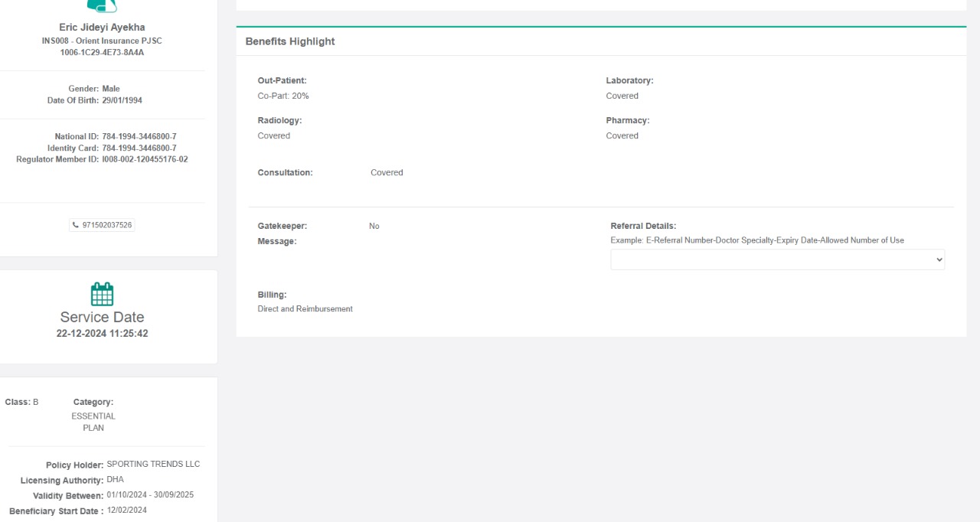Click the Regulator Member ID value

145,159
